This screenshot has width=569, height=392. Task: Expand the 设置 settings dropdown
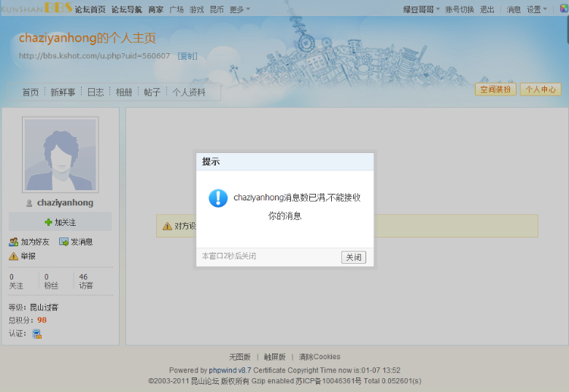point(536,9)
